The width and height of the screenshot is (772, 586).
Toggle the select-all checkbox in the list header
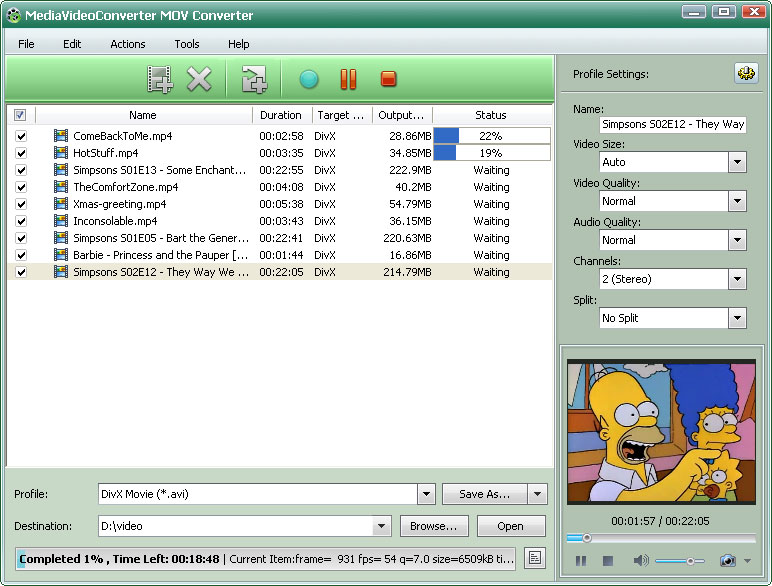point(21,115)
